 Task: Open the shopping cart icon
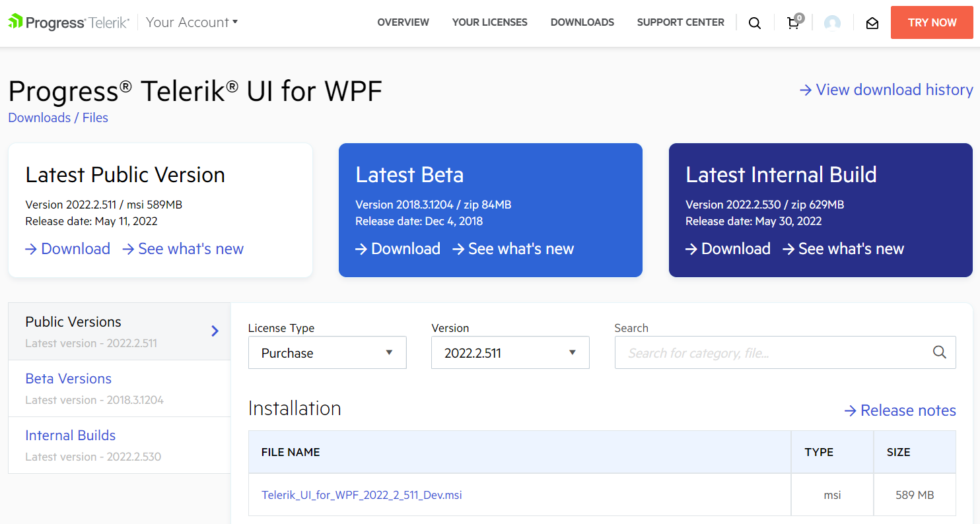[793, 24]
